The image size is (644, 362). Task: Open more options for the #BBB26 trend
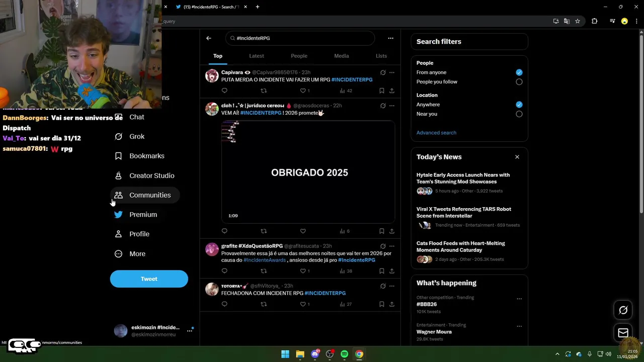pyautogui.click(x=519, y=299)
